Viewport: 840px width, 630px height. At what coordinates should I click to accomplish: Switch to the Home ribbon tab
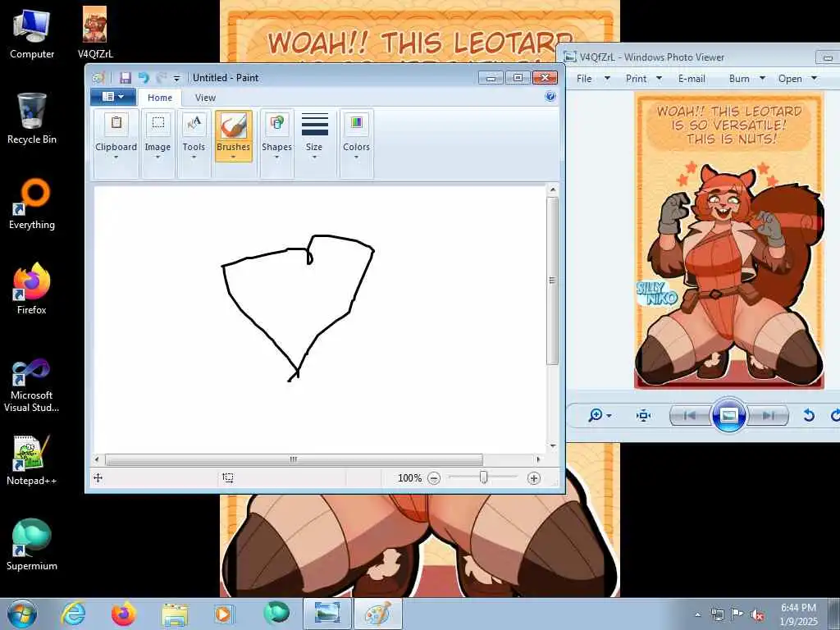(x=160, y=98)
